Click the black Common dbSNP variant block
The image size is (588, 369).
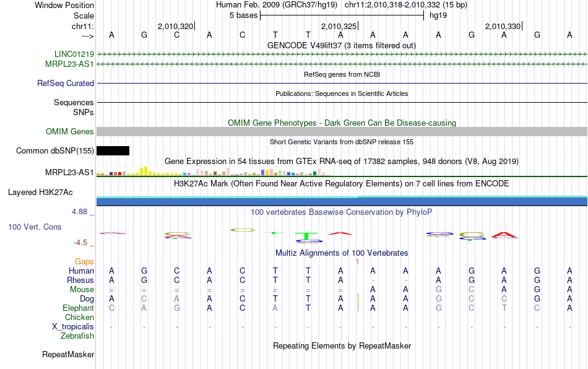[113, 150]
